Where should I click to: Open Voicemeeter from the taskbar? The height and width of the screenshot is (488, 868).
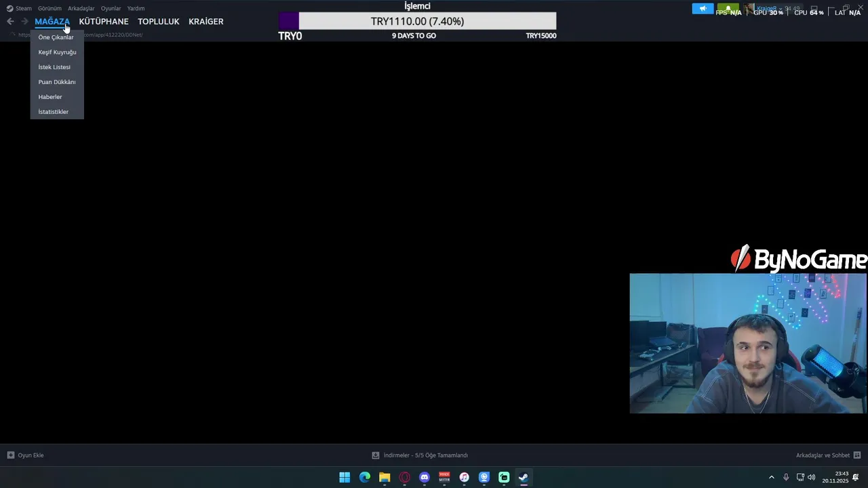click(x=444, y=477)
